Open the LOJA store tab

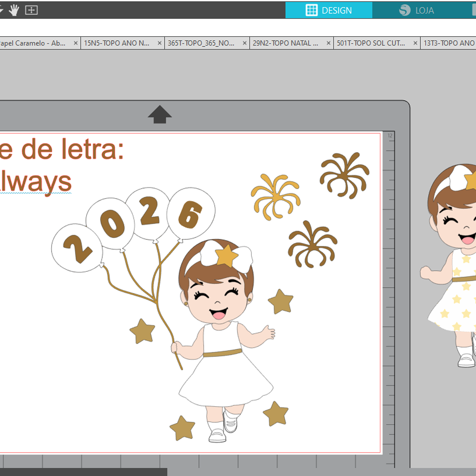coord(416,10)
